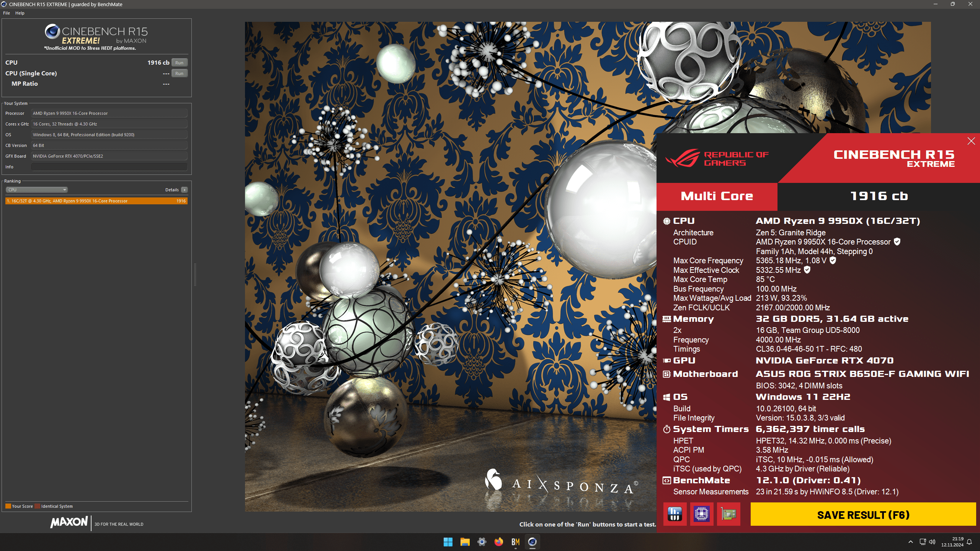
Task: Open the Windows Start menu
Action: point(448,542)
